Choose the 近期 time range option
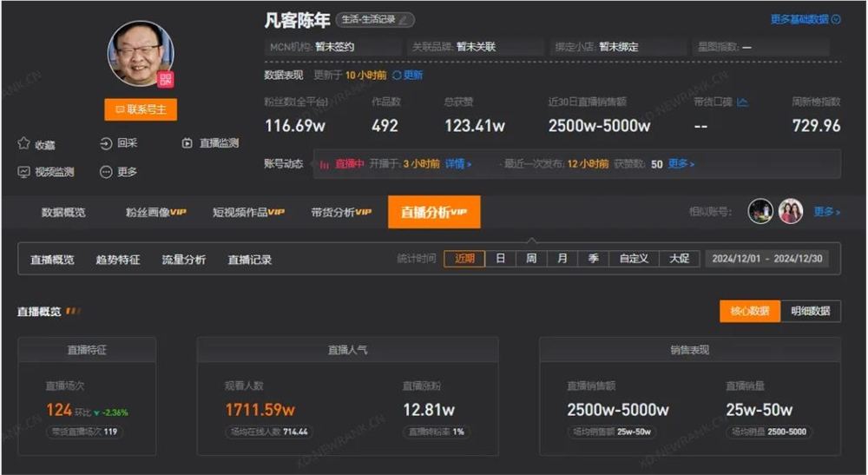 tap(464, 259)
